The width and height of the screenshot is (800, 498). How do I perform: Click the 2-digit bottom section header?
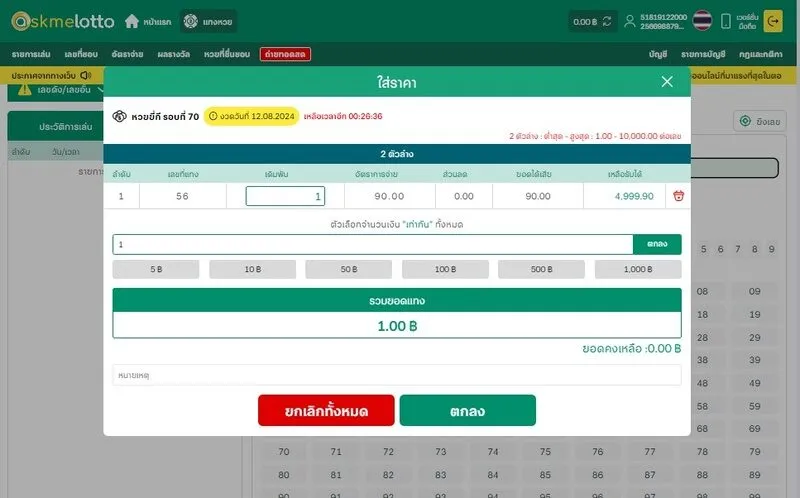click(397, 154)
